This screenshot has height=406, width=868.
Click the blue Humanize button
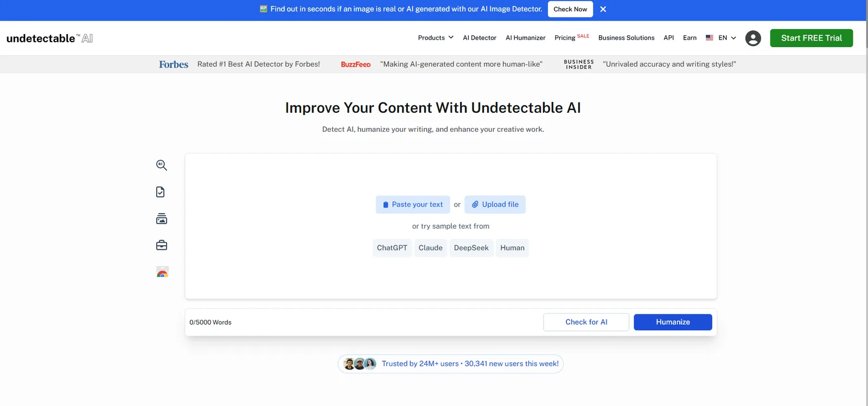tap(673, 322)
